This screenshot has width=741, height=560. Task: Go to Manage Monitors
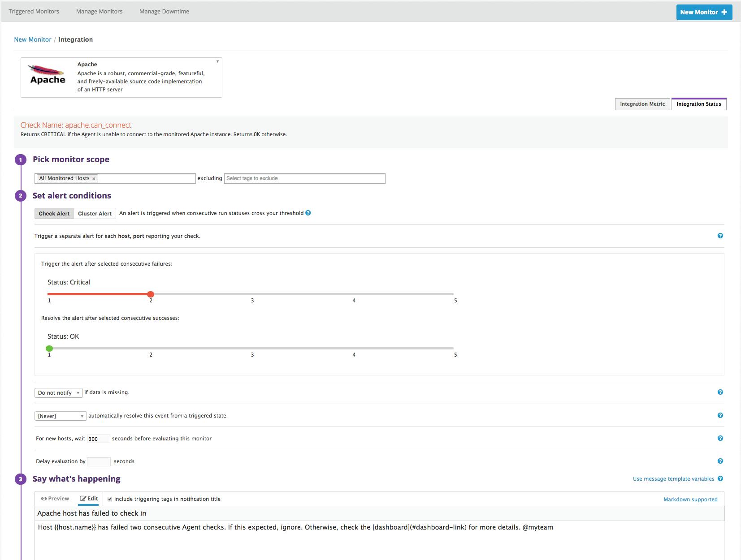click(x=99, y=11)
